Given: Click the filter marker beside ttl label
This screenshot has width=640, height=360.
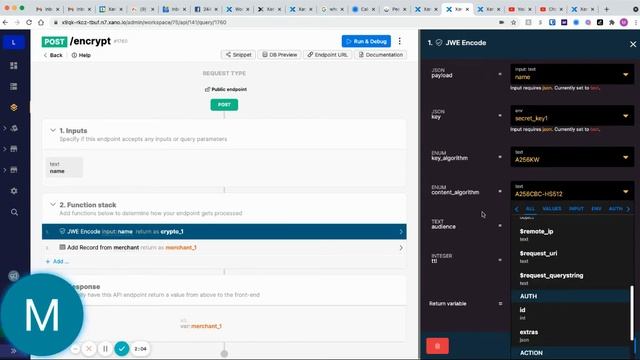Looking at the screenshot, I should tap(500, 260).
